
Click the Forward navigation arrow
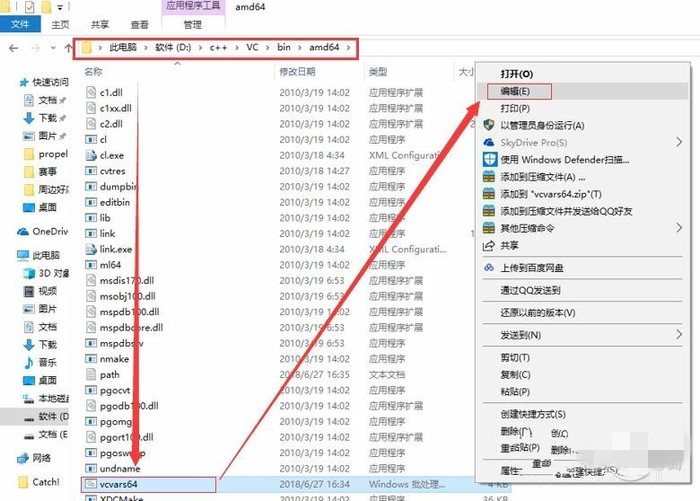[35, 48]
